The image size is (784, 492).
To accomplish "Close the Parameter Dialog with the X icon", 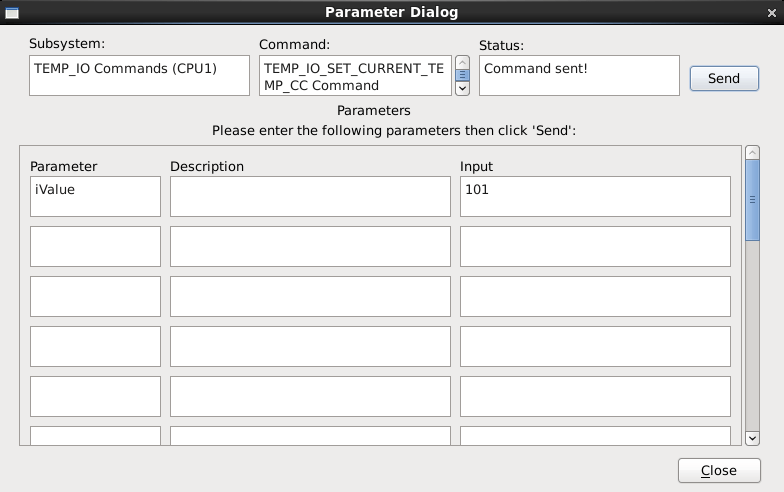I will click(770, 13).
